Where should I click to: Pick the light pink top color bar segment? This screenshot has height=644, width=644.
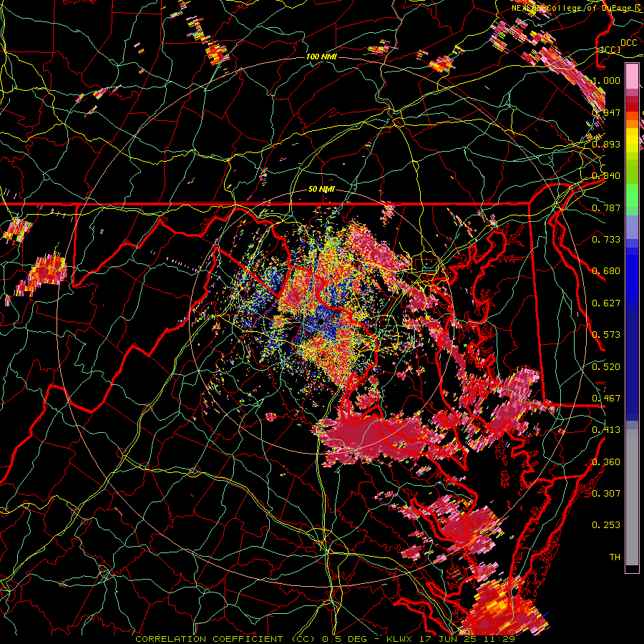tap(632, 76)
